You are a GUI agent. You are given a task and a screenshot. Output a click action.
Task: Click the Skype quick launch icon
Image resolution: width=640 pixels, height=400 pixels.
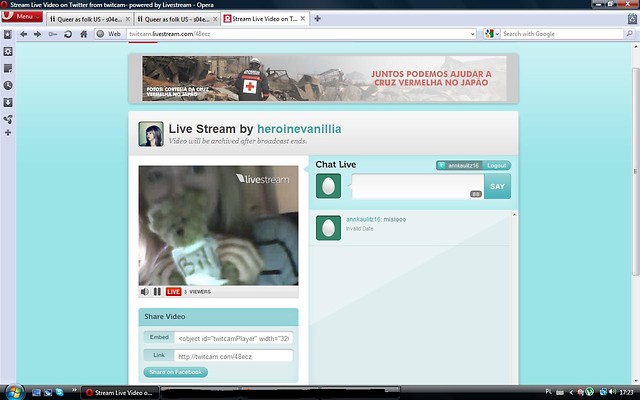[x=60, y=392]
